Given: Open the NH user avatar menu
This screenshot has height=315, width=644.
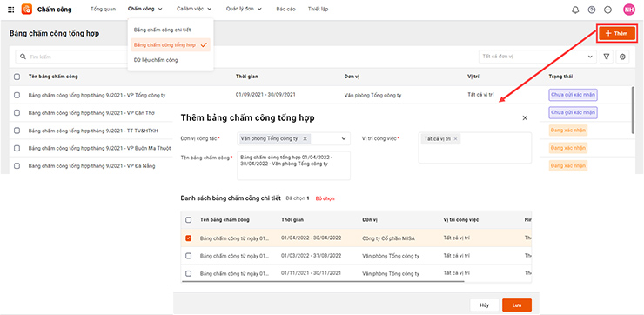Looking at the screenshot, I should 629,10.
